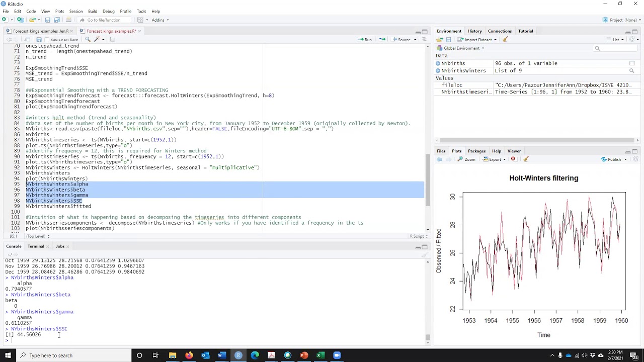View NYbirths data table grid icon
Screen dimensions: 644x362
[x=632, y=63]
